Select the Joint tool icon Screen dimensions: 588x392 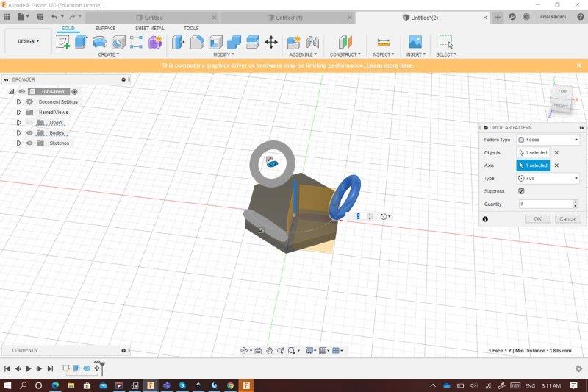(x=312, y=42)
